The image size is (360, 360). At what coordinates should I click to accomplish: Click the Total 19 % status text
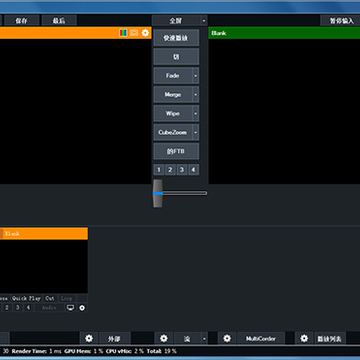[x=161, y=351]
